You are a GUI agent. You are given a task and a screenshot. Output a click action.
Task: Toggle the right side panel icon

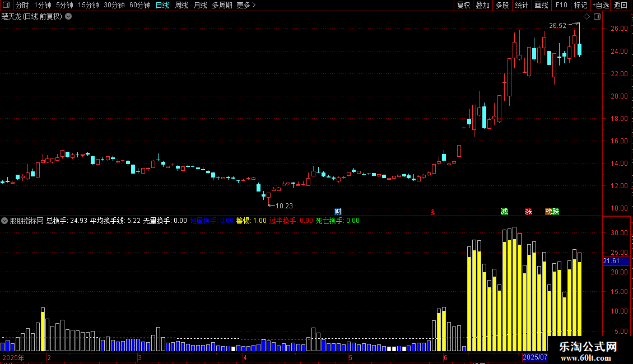click(x=597, y=17)
